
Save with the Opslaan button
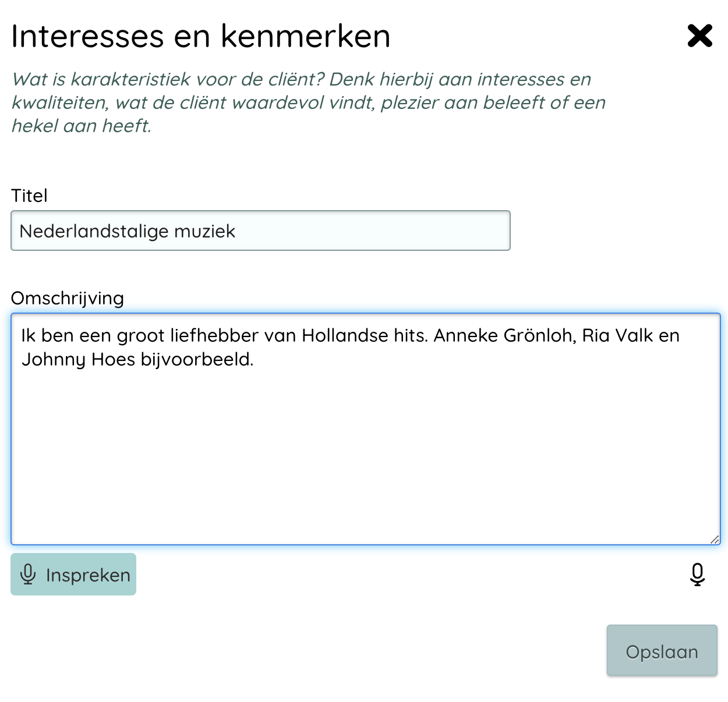click(x=662, y=651)
